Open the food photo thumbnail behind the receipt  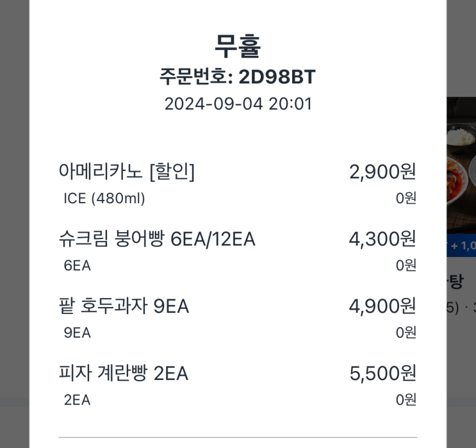click(461, 167)
